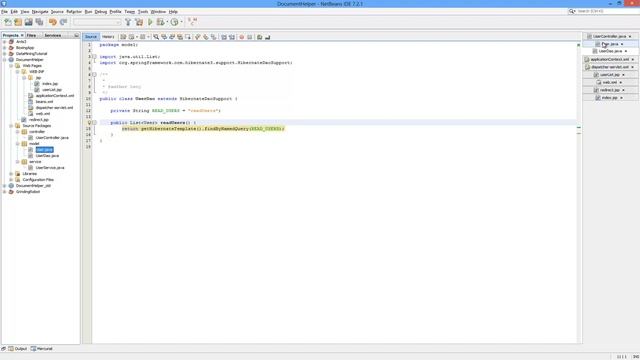Open the Window menu

point(158,12)
